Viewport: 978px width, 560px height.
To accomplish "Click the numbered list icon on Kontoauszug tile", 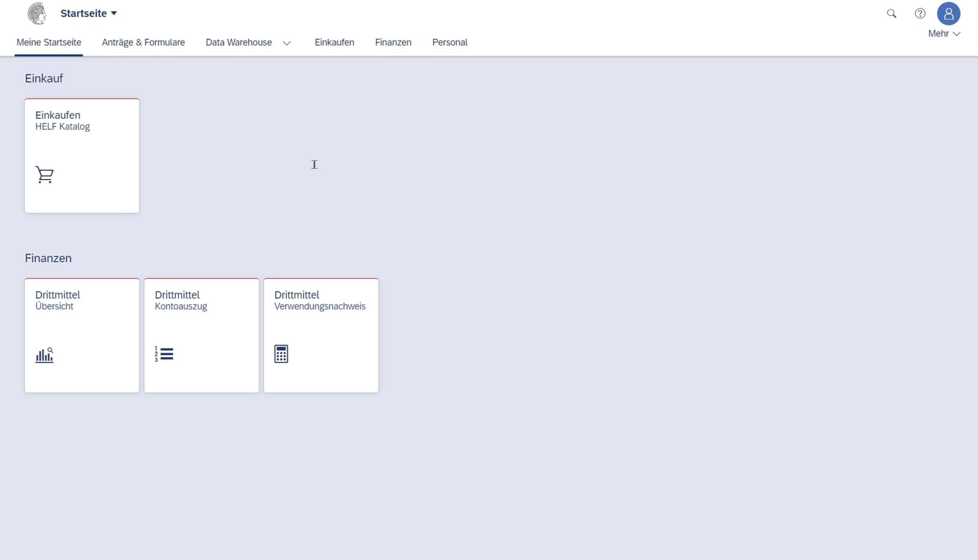I will click(164, 354).
